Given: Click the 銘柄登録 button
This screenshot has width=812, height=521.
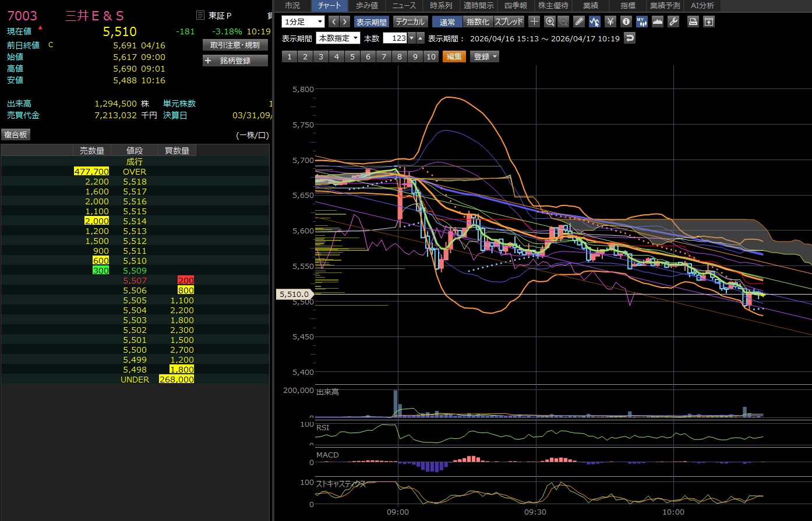Looking at the screenshot, I should pyautogui.click(x=235, y=61).
